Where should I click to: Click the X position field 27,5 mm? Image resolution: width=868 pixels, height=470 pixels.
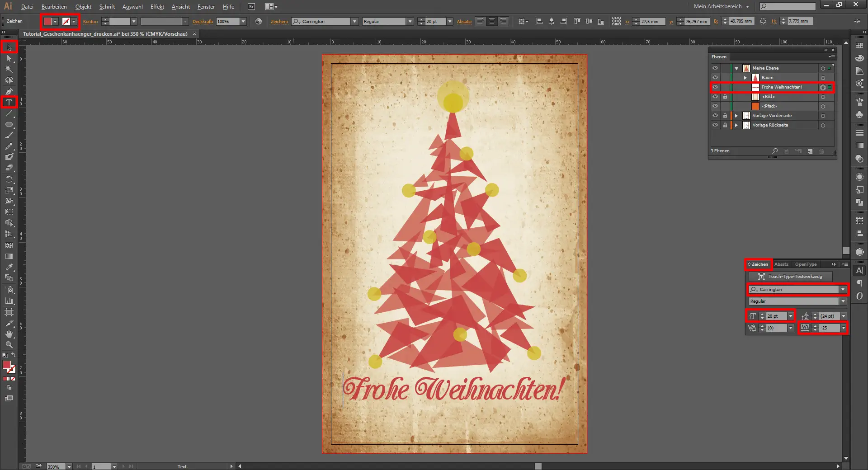652,22
